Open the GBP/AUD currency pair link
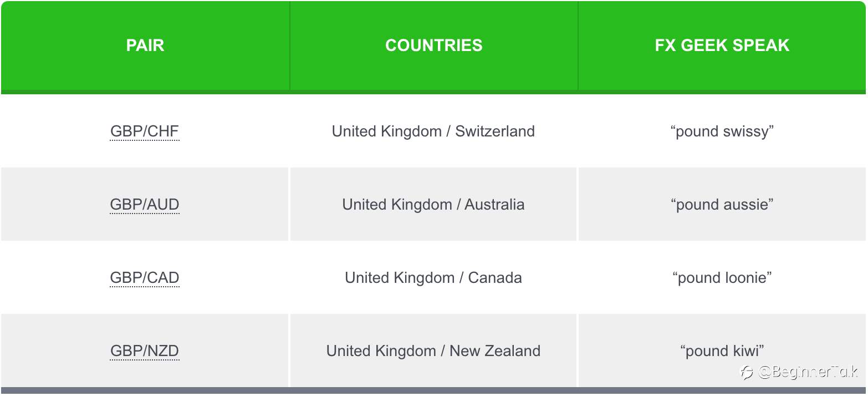 click(x=145, y=205)
